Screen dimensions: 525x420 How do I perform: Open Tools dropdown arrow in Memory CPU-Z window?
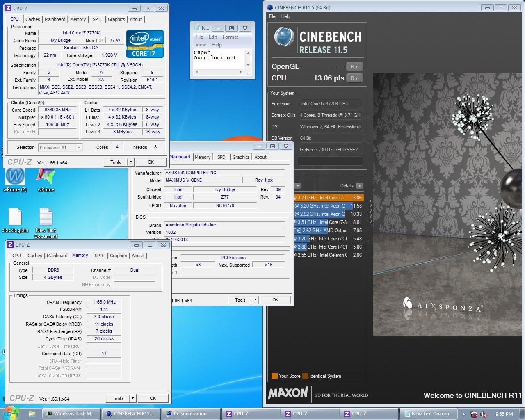[x=132, y=398]
